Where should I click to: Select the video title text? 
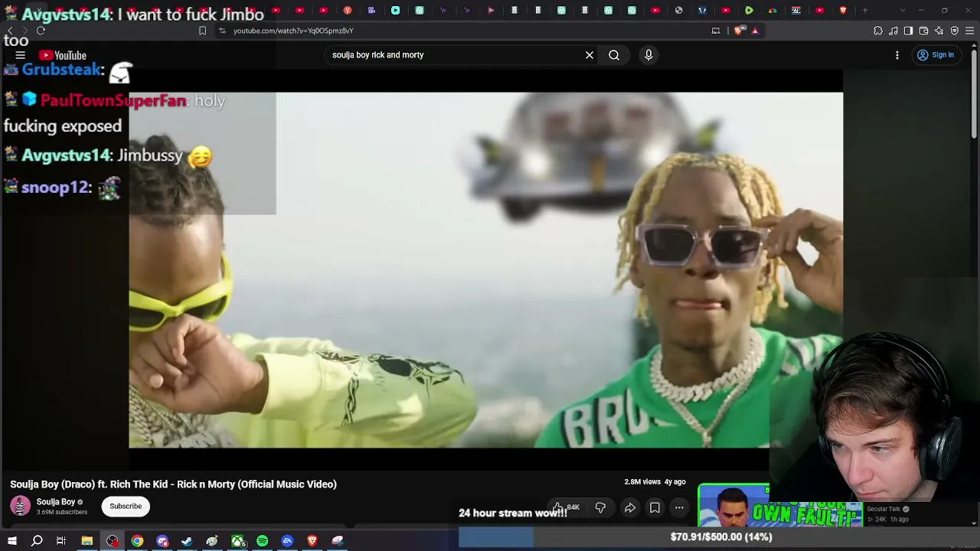(x=173, y=484)
